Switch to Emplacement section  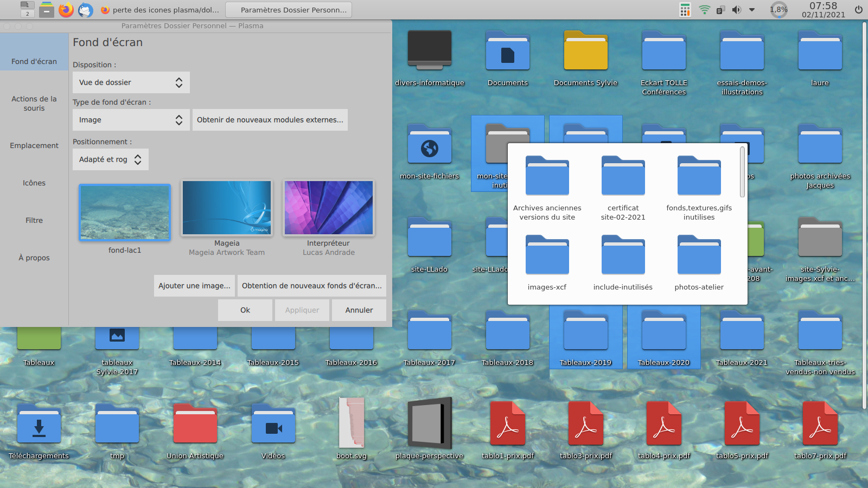(34, 145)
